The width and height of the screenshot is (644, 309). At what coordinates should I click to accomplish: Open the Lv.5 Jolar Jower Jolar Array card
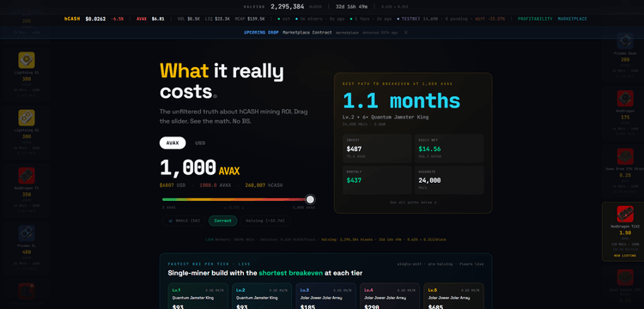pyautogui.click(x=454, y=296)
